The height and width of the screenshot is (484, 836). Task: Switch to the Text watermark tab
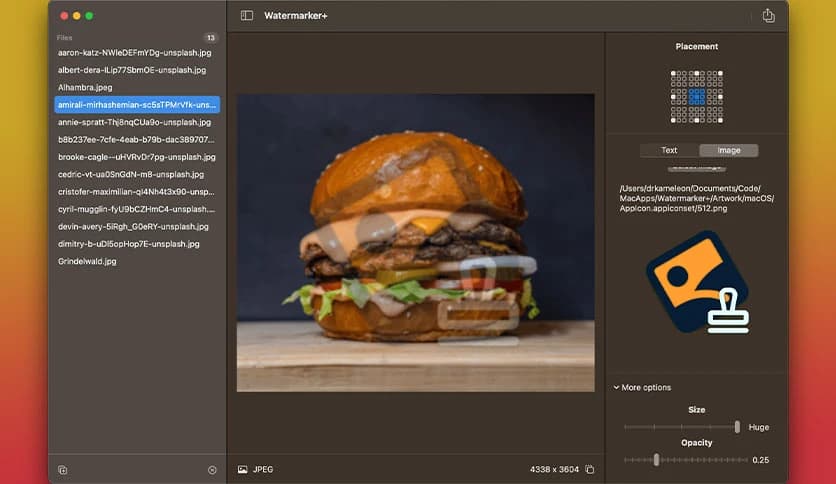[x=669, y=151]
